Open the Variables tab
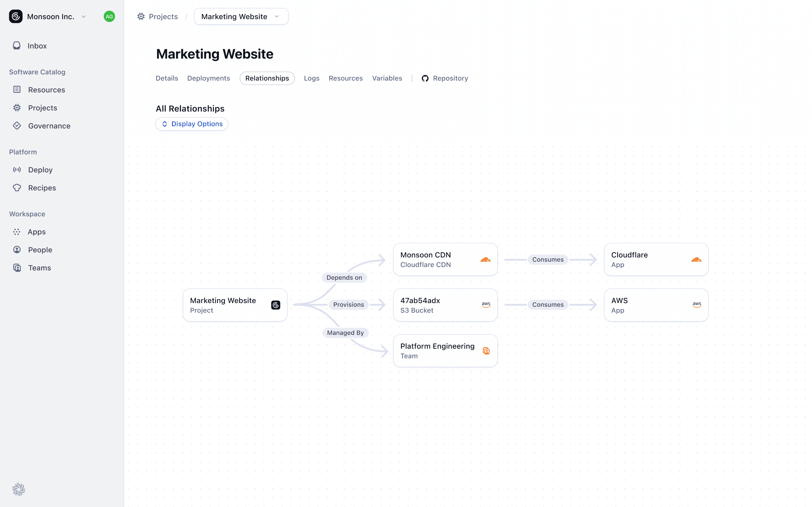The width and height of the screenshot is (812, 507). click(x=387, y=78)
